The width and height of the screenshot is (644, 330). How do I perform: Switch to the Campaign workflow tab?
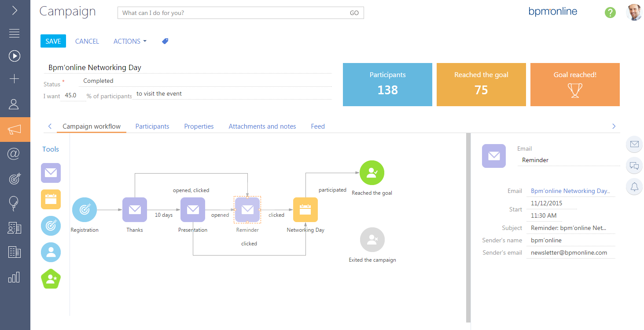[92, 126]
